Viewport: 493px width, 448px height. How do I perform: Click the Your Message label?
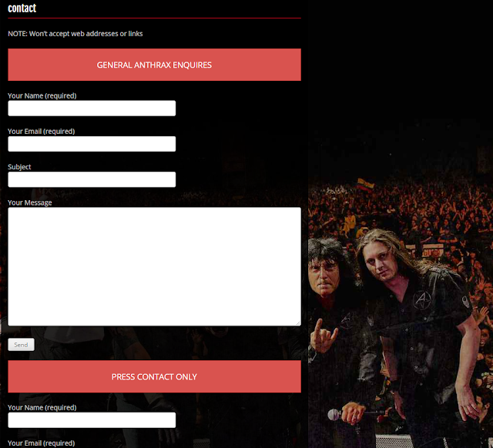click(x=30, y=202)
